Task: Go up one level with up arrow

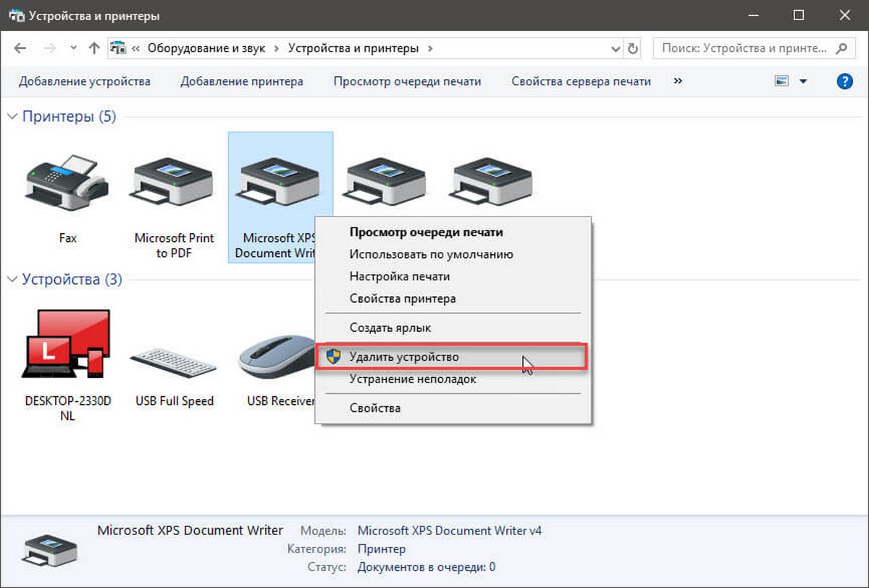Action: [x=93, y=49]
